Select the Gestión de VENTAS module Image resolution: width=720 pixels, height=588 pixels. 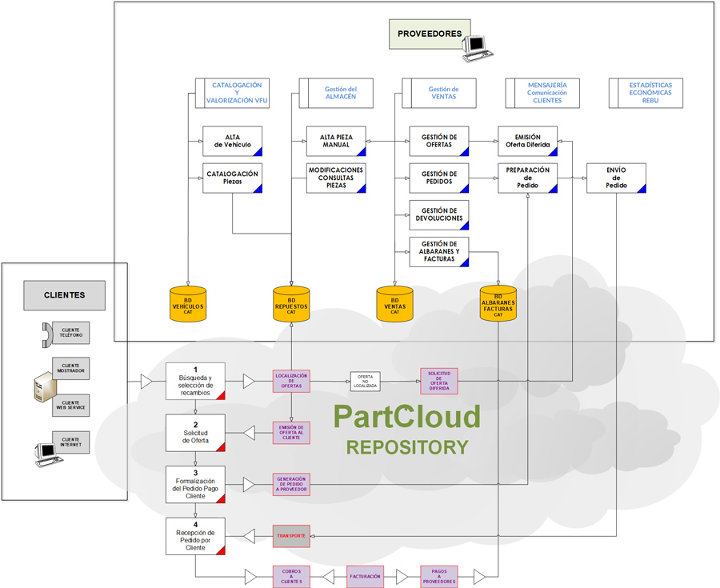point(439,93)
